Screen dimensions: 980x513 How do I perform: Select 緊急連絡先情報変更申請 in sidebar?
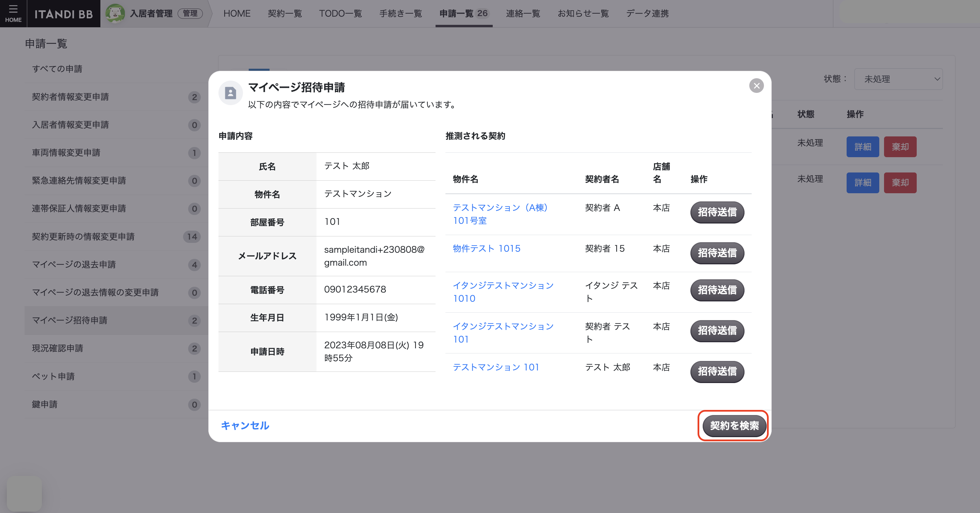(x=116, y=181)
